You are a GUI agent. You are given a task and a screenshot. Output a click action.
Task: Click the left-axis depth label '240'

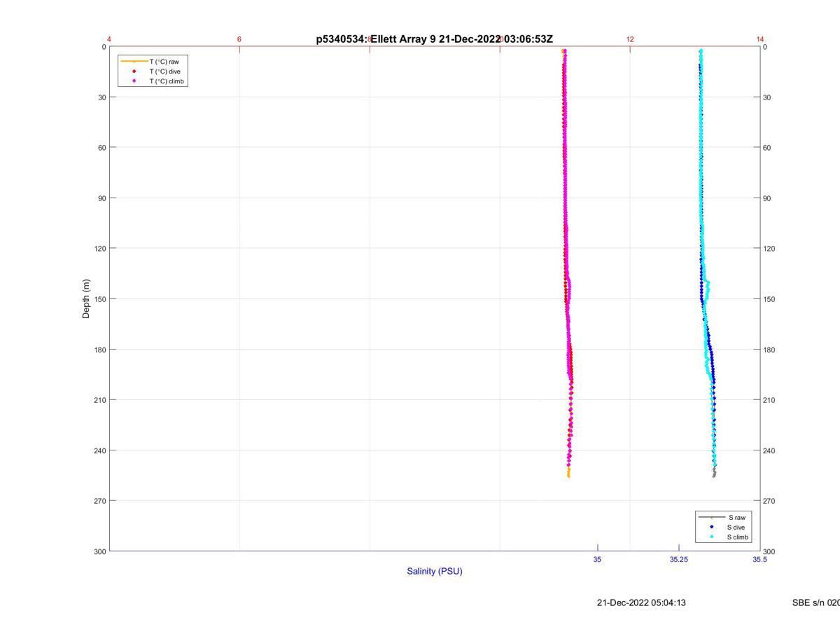coord(100,450)
